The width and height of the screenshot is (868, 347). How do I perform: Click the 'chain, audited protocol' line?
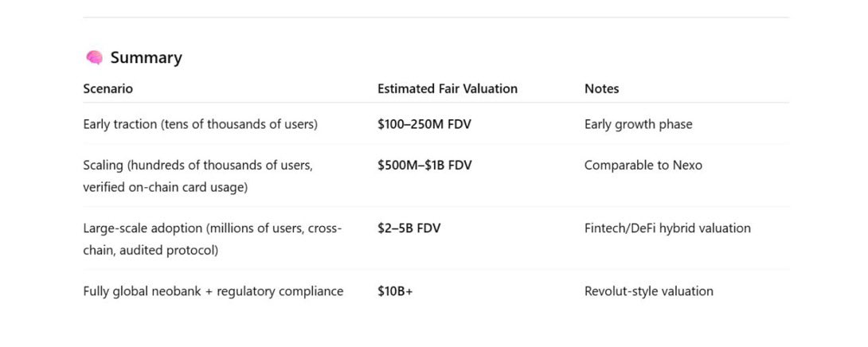[151, 250]
